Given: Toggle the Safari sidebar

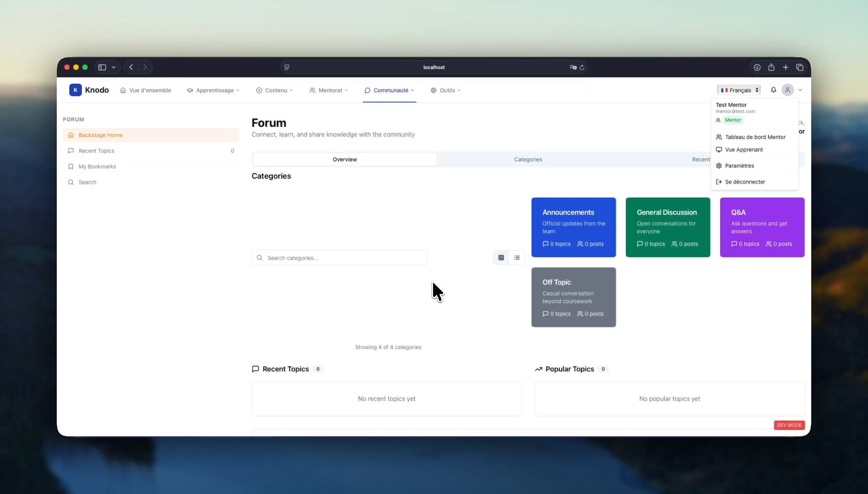Looking at the screenshot, I should click(x=102, y=67).
